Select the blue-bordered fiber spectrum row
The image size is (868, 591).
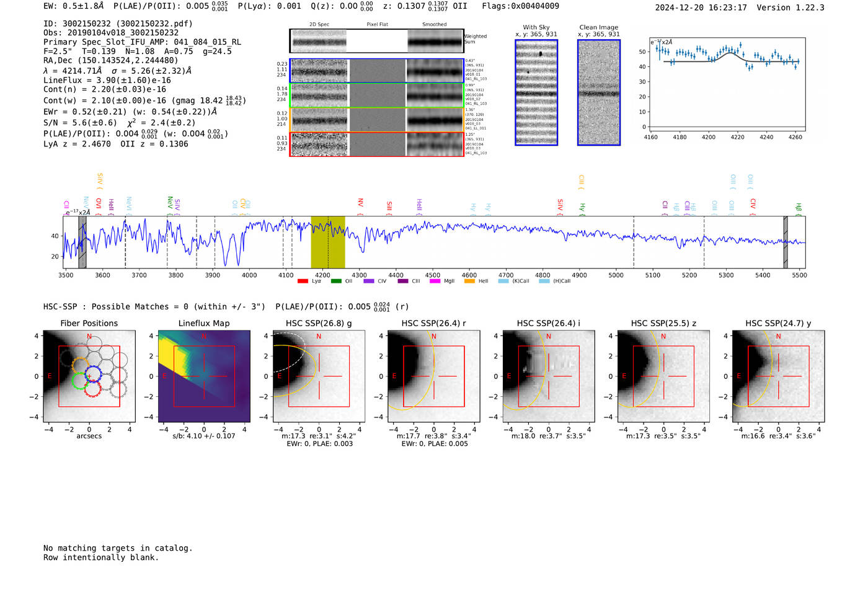point(376,71)
